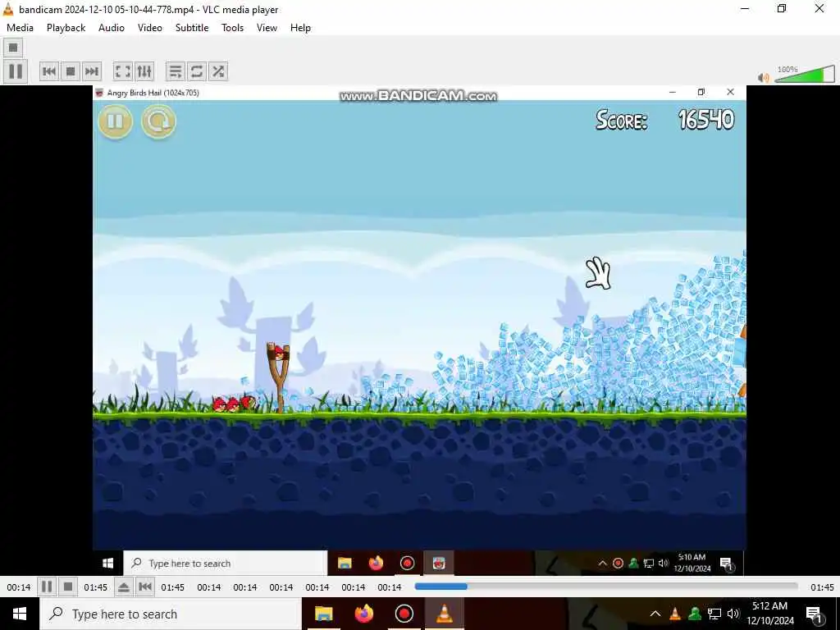Skip to next media in top toolbar
This screenshot has height=630, width=840.
click(x=92, y=71)
